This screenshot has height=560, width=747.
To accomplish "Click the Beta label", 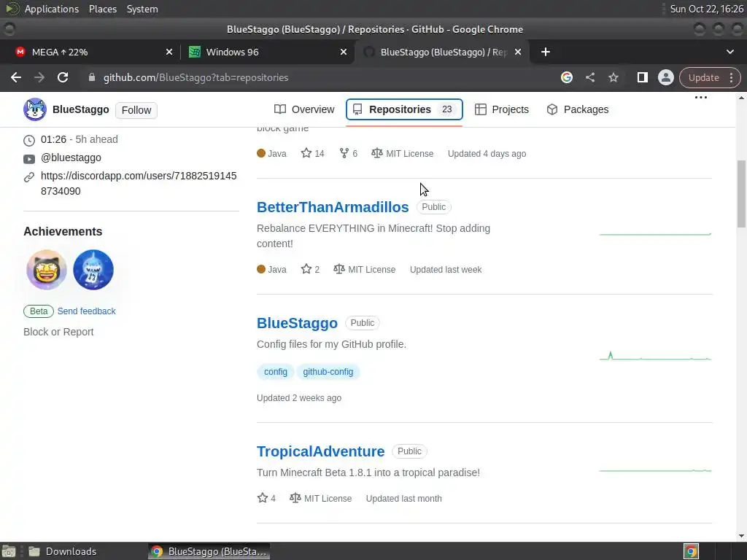I will tap(39, 311).
